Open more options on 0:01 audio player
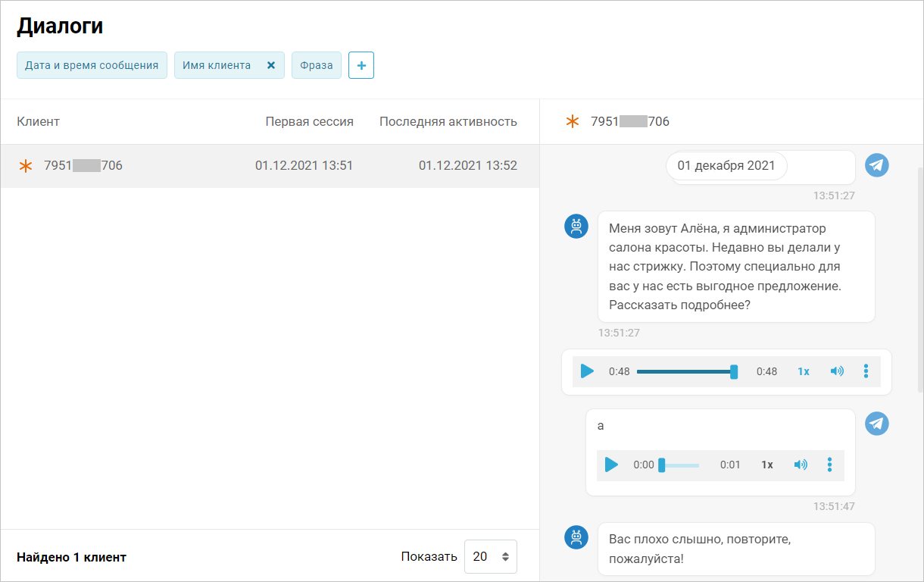Screen dimensions: 924x582 point(830,465)
